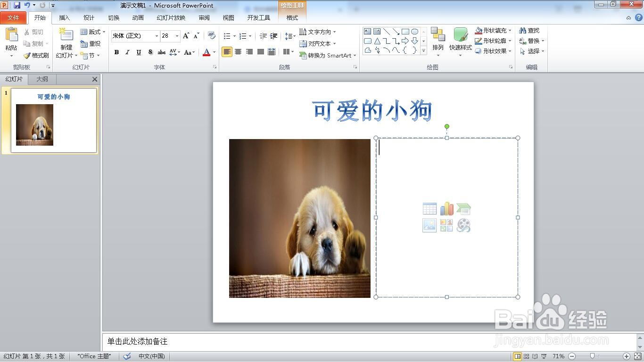Image resolution: width=644 pixels, height=362 pixels.
Task: Open PowerPoint Help question mark icon
Action: (639, 17)
